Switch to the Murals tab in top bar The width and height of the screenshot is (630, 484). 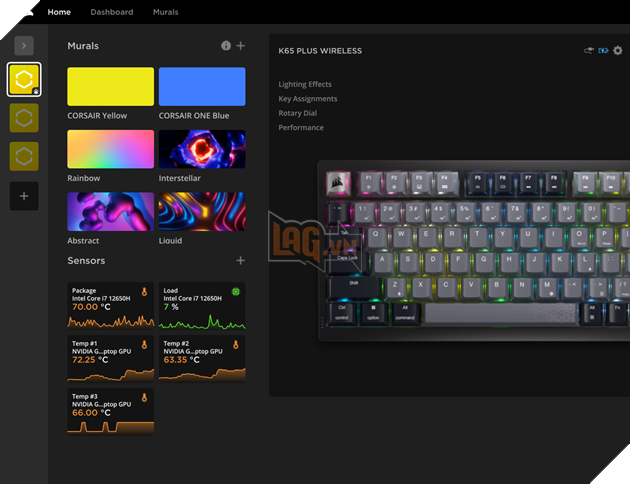pos(166,12)
